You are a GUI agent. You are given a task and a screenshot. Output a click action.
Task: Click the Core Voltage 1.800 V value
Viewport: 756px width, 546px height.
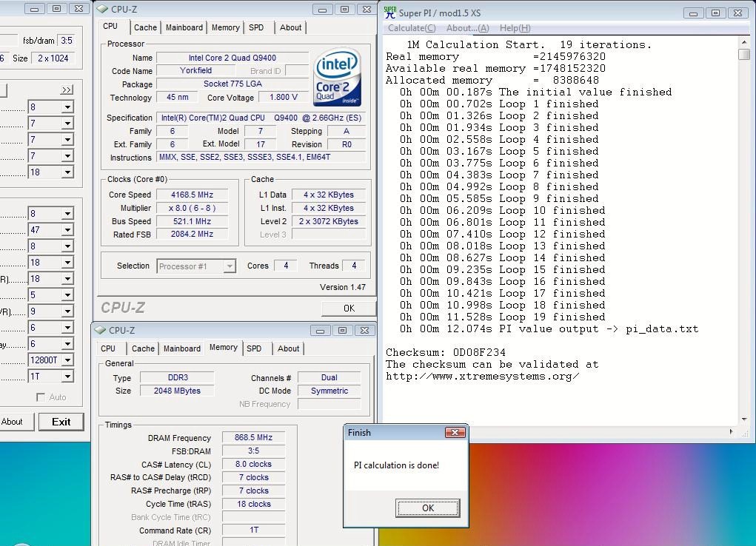[x=284, y=98]
